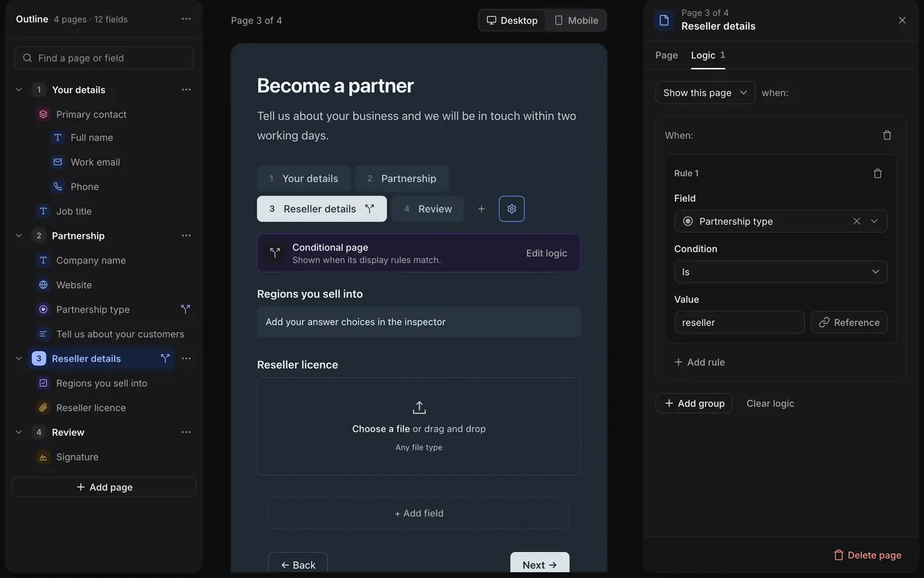This screenshot has height=578, width=924.
Task: Click the Website globe icon in the outline
Action: (x=43, y=285)
